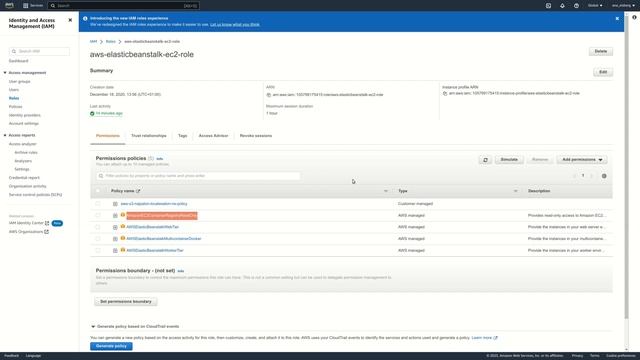This screenshot has height=360, width=640.
Task: Copy the role ARN with copy icon
Action: (x=269, y=95)
